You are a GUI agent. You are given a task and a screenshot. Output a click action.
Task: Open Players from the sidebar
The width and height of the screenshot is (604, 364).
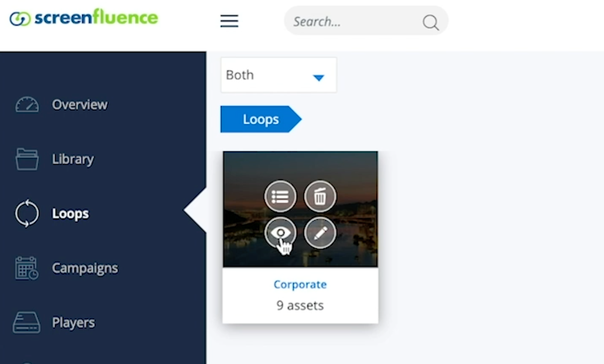tap(73, 322)
